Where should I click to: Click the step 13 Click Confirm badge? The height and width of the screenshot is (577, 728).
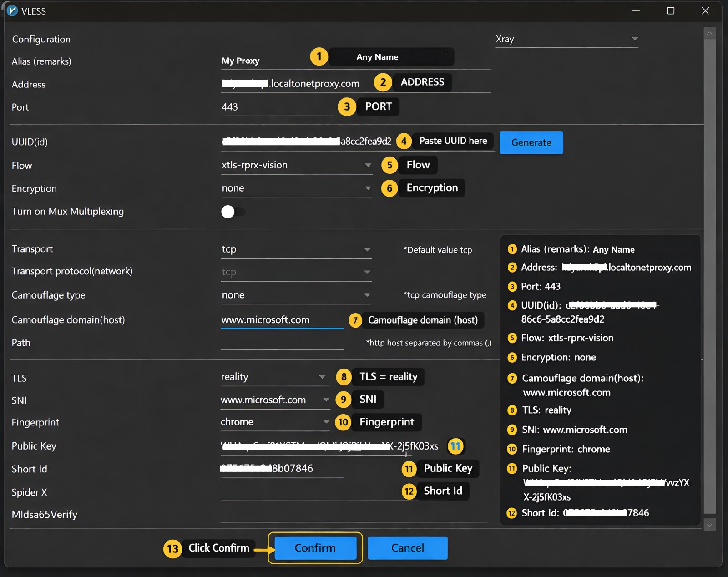172,548
